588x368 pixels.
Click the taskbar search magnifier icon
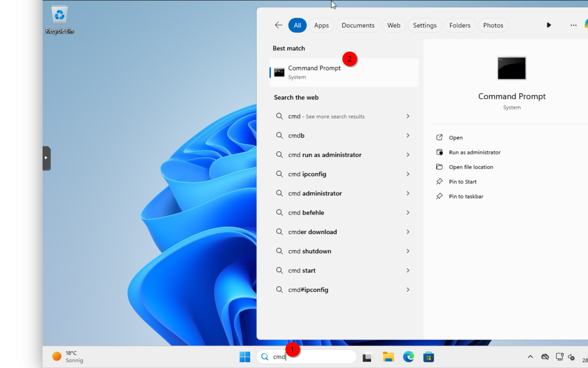click(265, 357)
